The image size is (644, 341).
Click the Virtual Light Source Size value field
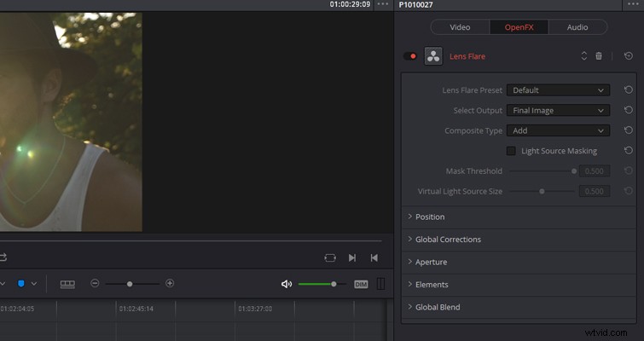[x=595, y=191]
